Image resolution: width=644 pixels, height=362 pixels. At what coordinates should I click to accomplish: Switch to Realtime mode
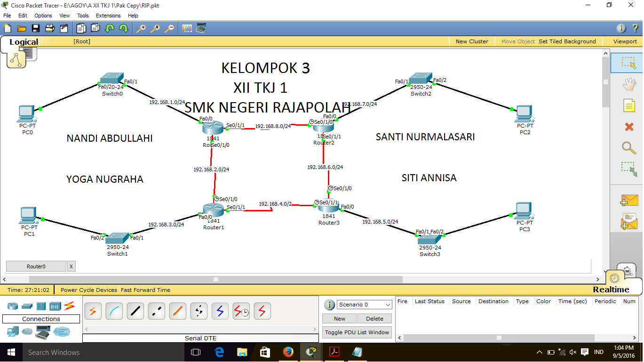612,290
